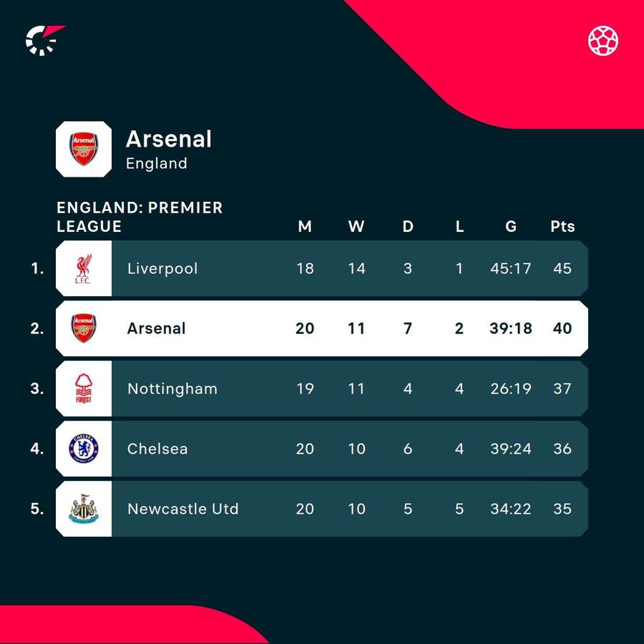Select the Newcastle Utd team name
Screen dimensions: 644x644
coord(183,509)
